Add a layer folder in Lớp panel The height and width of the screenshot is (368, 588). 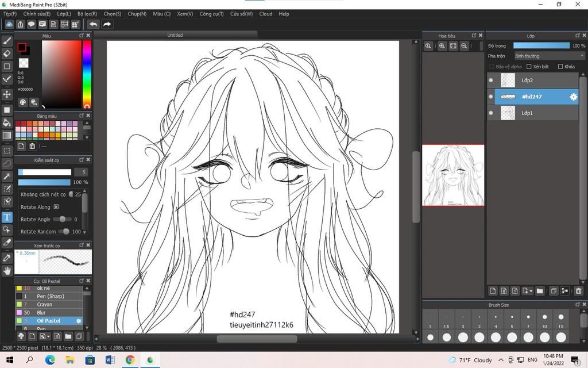click(x=540, y=290)
